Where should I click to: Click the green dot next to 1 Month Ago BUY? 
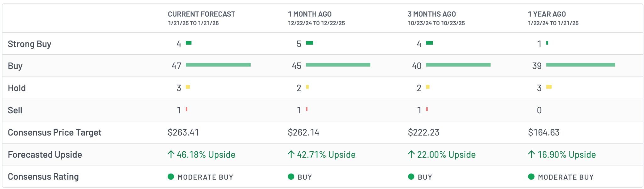point(291,177)
